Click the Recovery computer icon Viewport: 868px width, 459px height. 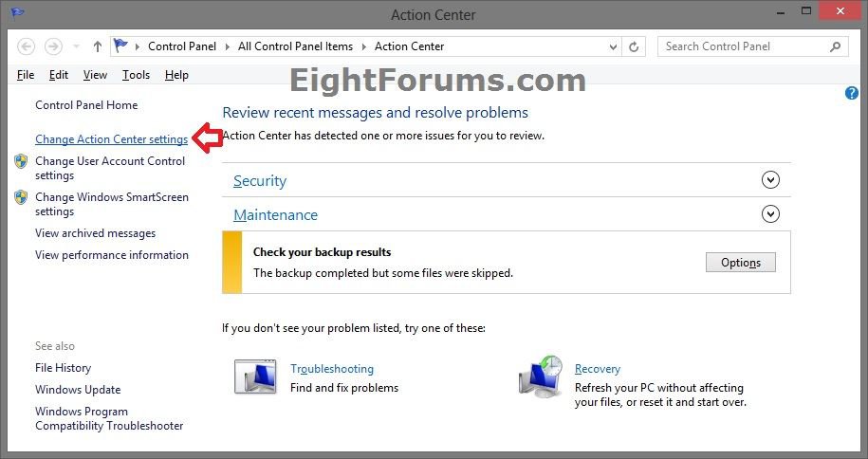point(541,376)
